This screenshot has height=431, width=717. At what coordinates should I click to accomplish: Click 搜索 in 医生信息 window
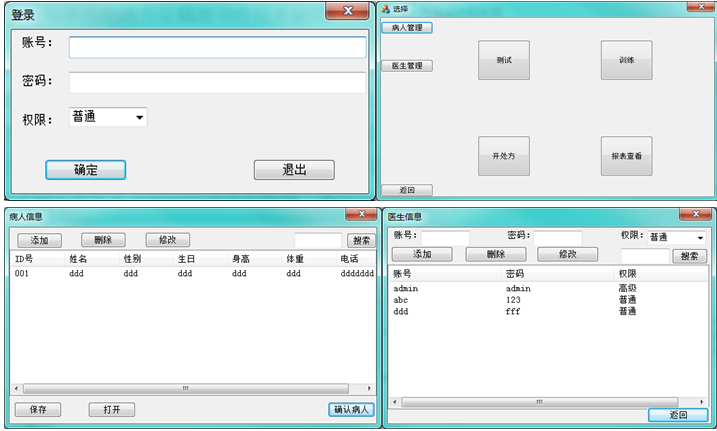point(690,256)
